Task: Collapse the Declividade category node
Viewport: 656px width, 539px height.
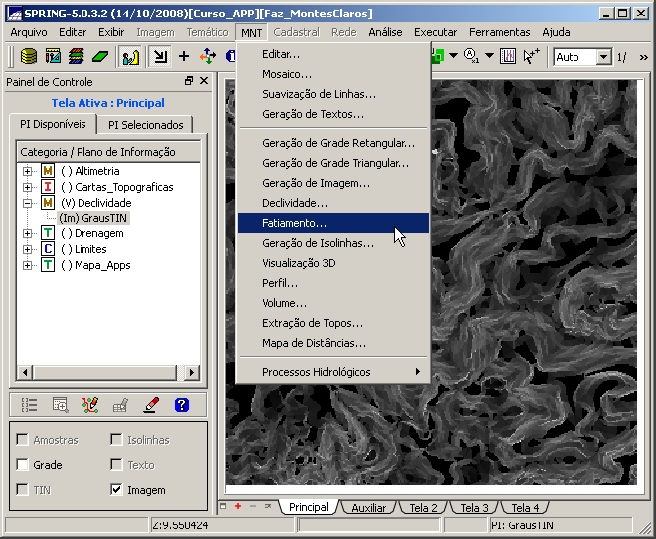Action: 28,203
